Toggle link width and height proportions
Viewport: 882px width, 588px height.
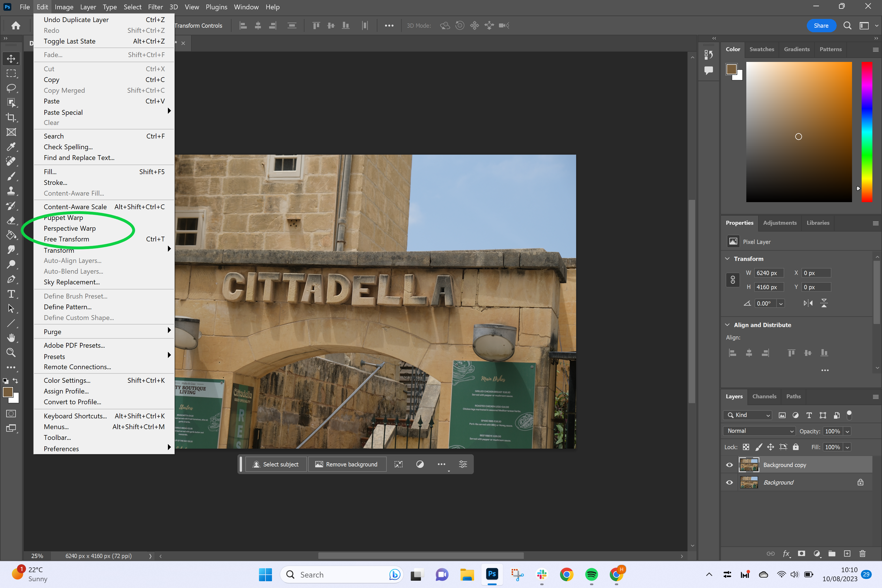point(733,280)
